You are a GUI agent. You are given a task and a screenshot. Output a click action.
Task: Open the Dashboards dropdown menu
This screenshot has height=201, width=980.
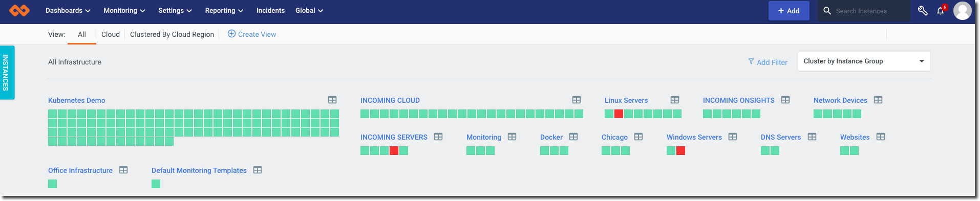[68, 10]
